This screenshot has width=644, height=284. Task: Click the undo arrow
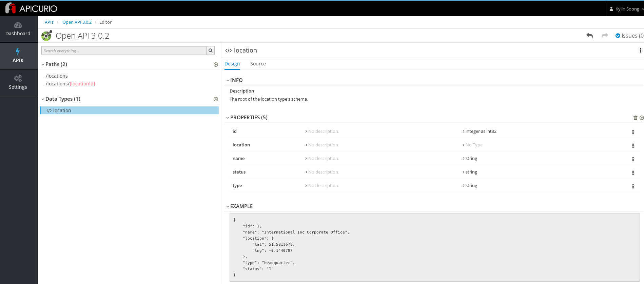click(x=590, y=36)
